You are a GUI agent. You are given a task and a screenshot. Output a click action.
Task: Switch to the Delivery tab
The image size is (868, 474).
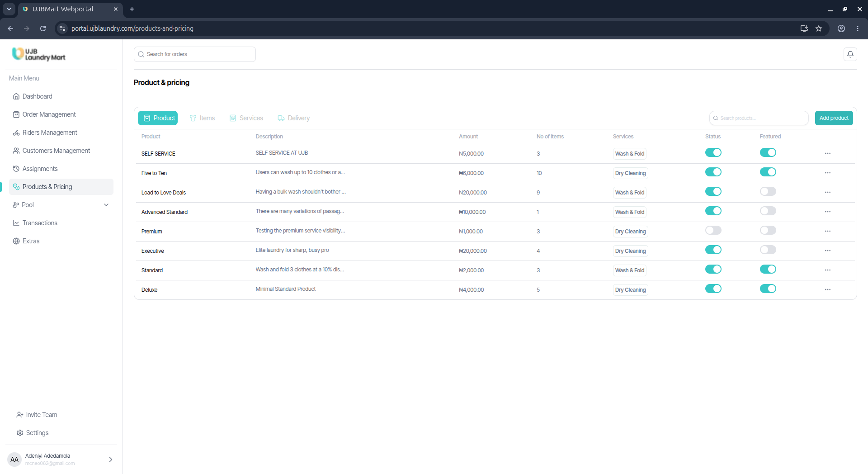[294, 118]
